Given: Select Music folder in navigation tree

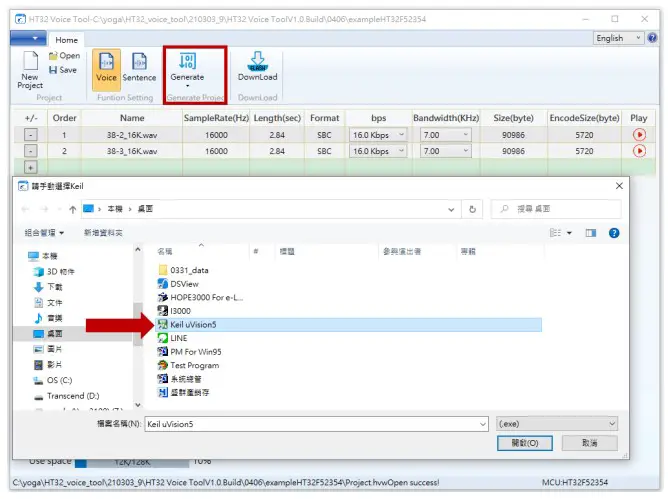Looking at the screenshot, I should (x=48, y=318).
